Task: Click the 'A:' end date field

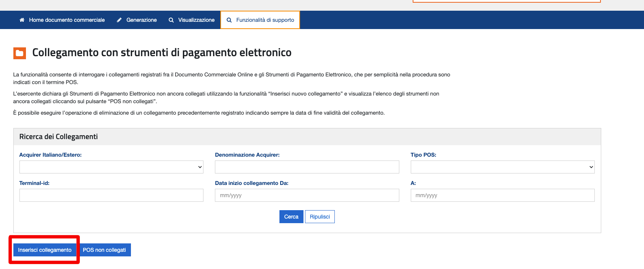Action: pyautogui.click(x=502, y=195)
